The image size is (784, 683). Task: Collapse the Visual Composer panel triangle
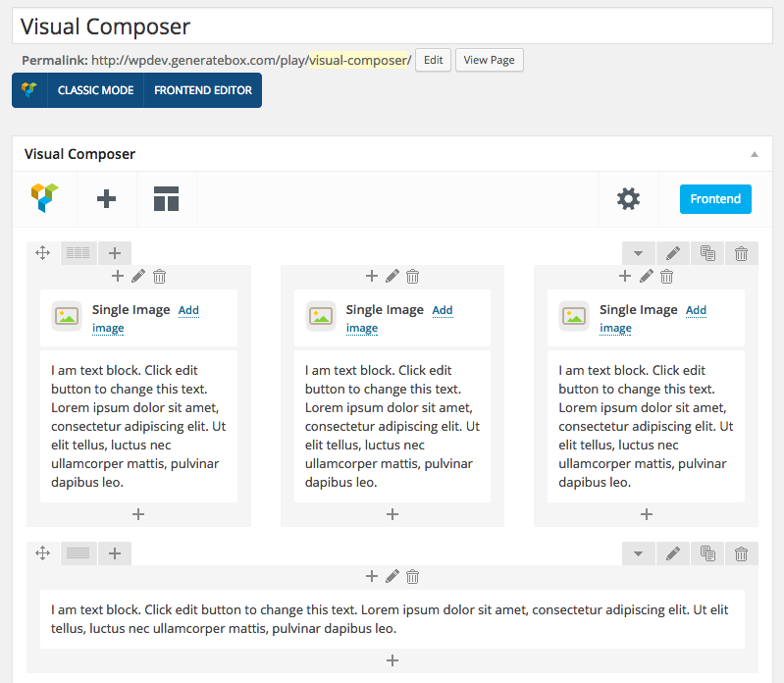point(754,154)
